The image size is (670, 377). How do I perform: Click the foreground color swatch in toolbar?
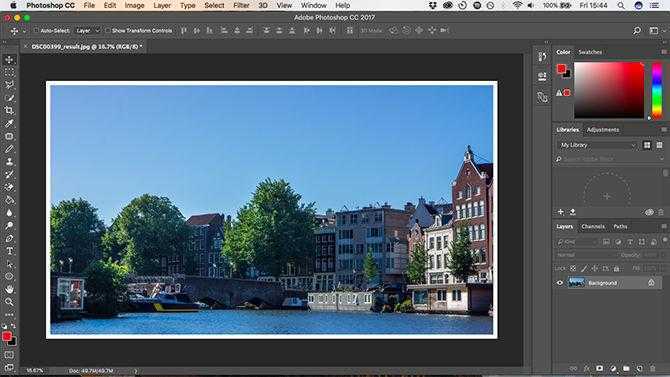[x=6, y=336]
